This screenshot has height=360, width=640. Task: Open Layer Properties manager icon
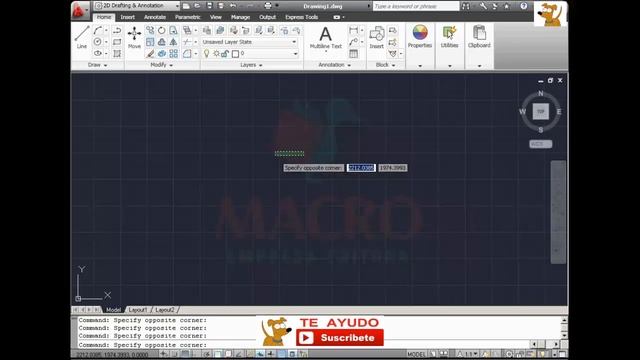click(x=207, y=30)
